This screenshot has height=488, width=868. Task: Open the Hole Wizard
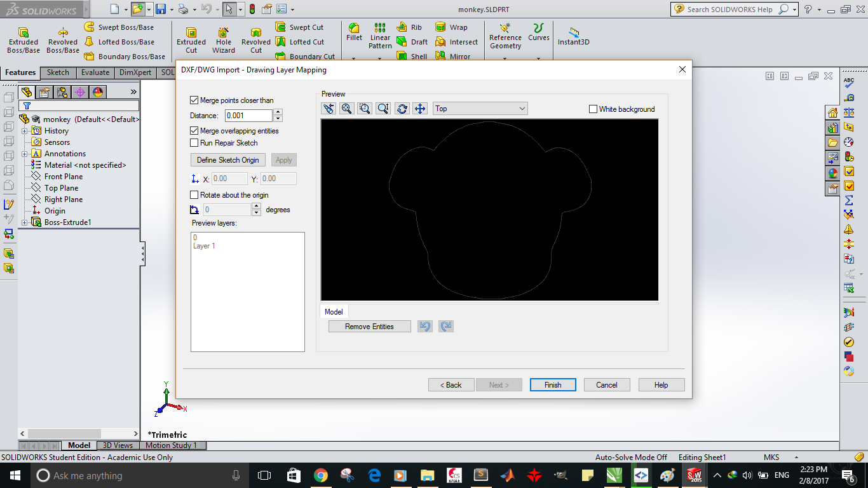click(x=224, y=41)
